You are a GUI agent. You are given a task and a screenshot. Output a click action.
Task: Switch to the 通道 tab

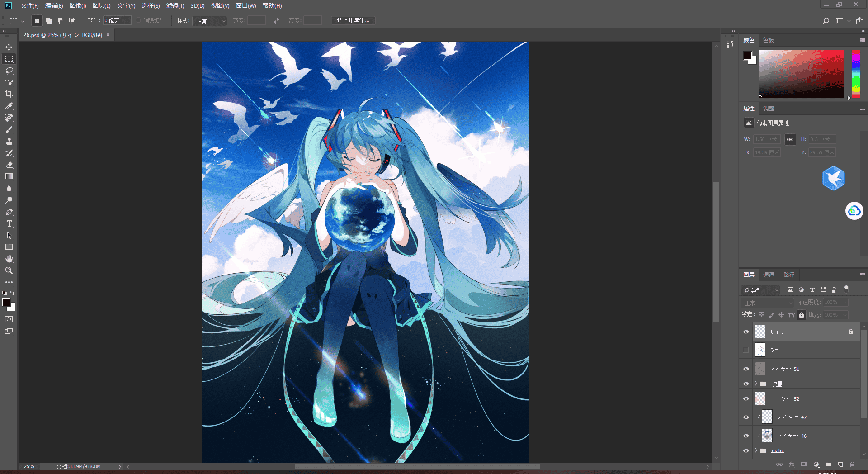coord(769,275)
